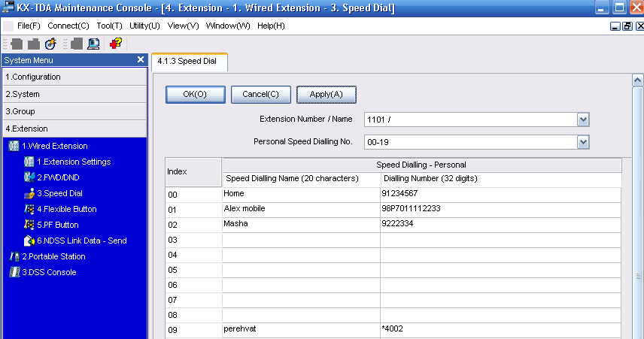
Task: Click the 'Masha' name cell
Action: pyautogui.click(x=301, y=225)
